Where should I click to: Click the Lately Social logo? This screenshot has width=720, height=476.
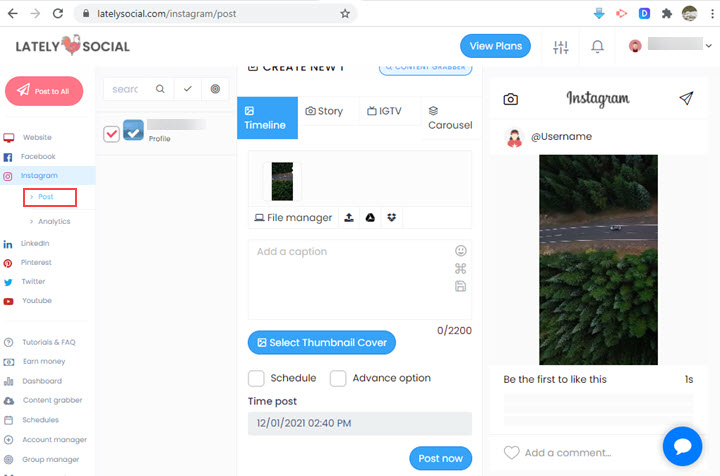[x=73, y=45]
